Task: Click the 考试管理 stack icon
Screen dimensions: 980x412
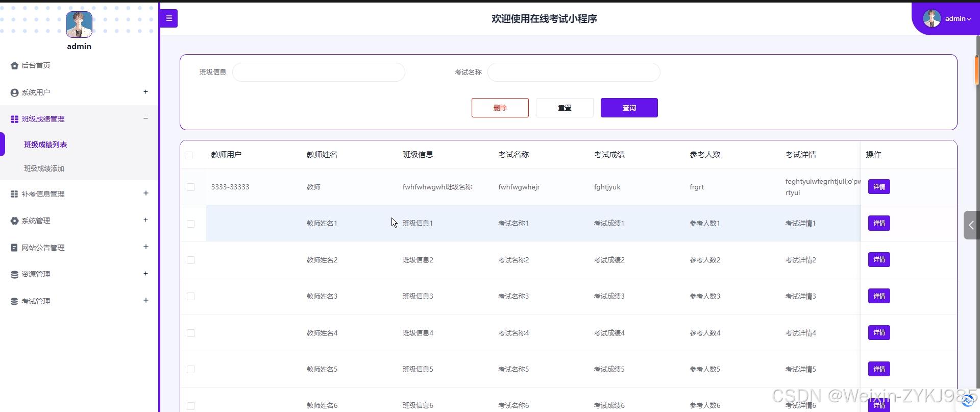Action: coord(14,301)
